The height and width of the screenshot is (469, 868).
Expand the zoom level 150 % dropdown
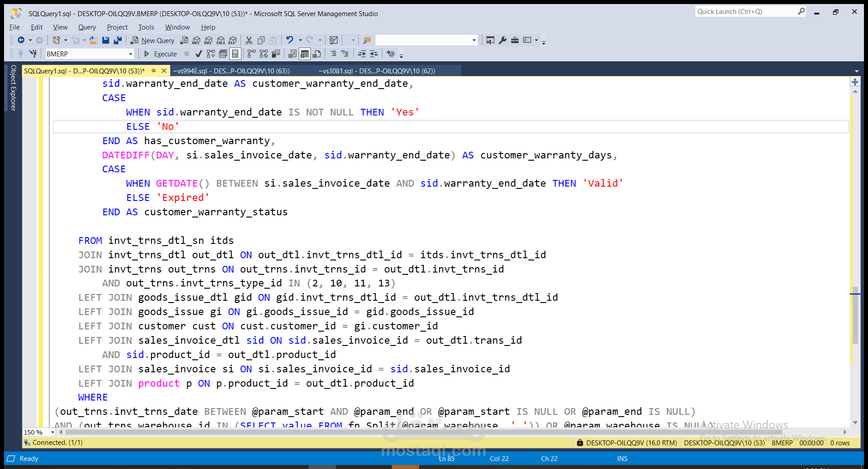53,432
